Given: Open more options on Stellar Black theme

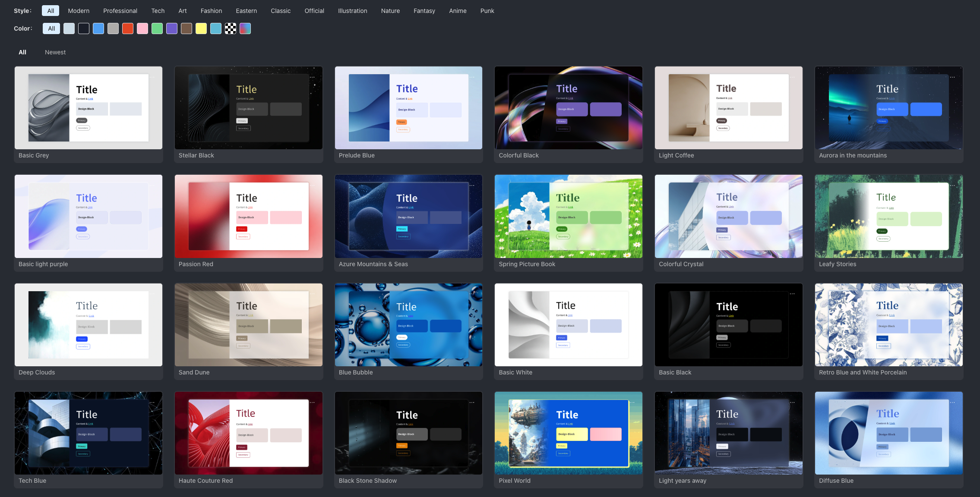Looking at the screenshot, I should [312, 77].
